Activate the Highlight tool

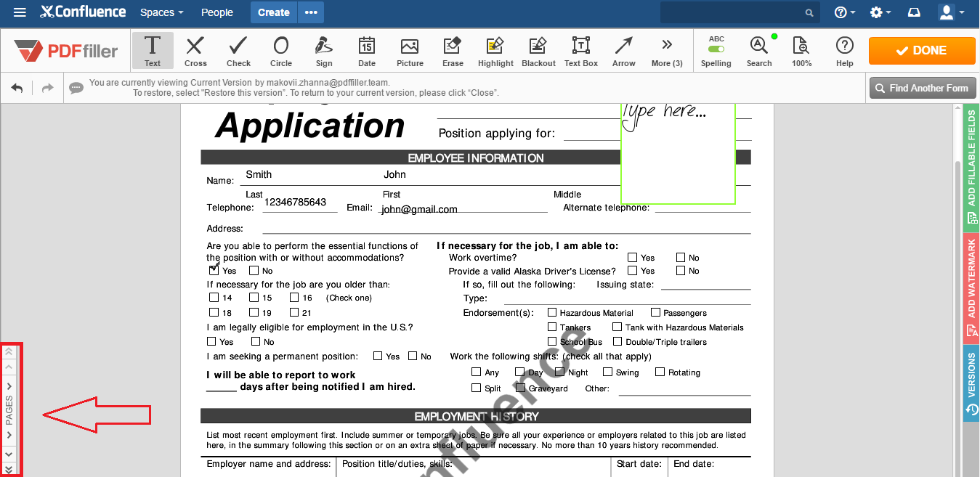coord(495,50)
